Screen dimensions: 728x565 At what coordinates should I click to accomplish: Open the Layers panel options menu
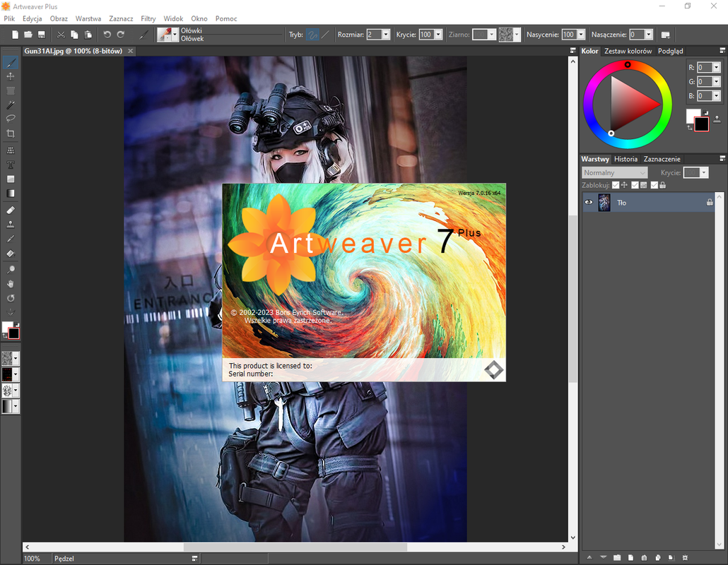[722, 159]
